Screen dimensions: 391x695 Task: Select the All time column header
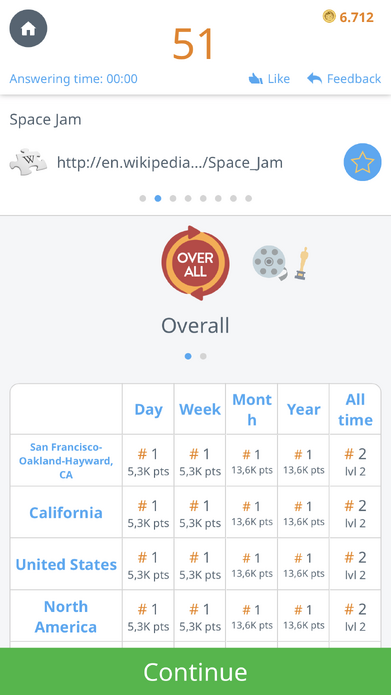click(x=355, y=410)
